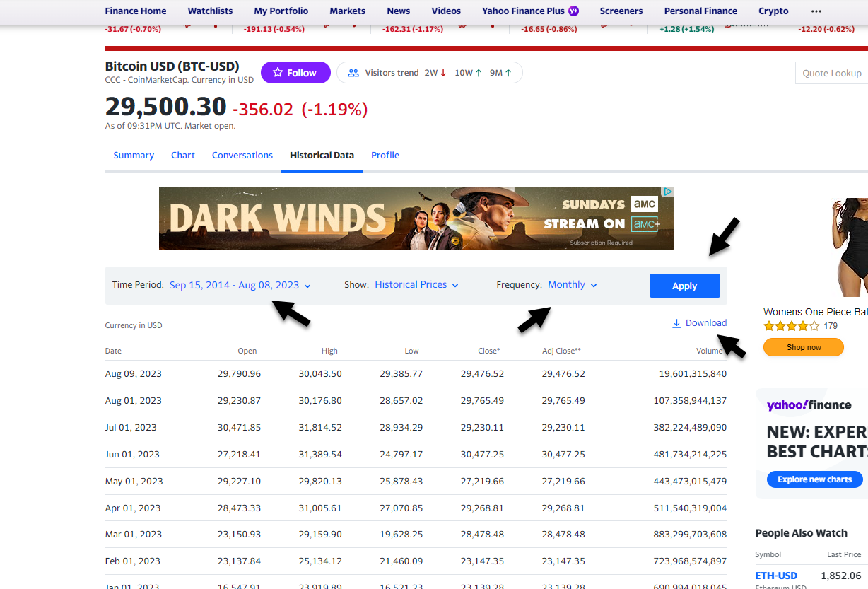This screenshot has width=868, height=589.
Task: Click the Aug 01, 2023 date cell
Action: click(134, 401)
